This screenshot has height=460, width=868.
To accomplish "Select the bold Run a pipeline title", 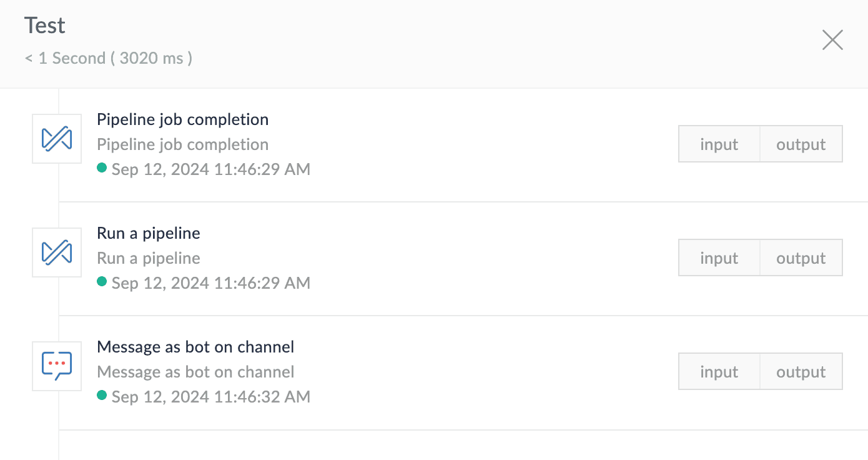I will [149, 233].
